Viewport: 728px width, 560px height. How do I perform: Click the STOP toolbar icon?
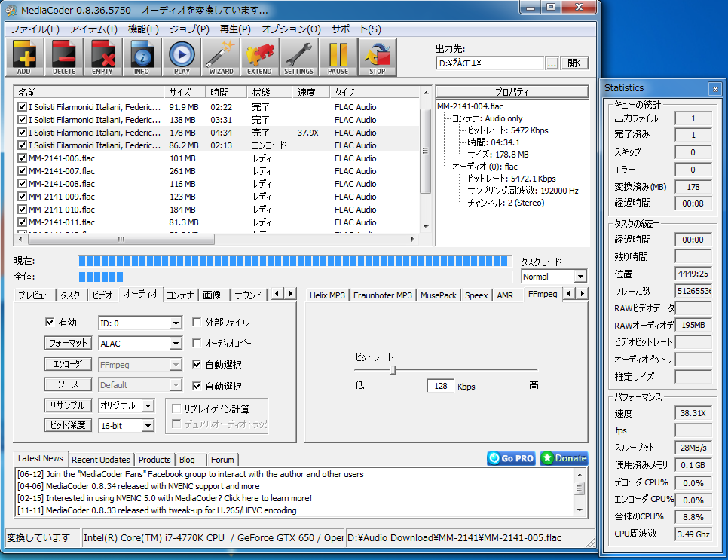point(377,57)
